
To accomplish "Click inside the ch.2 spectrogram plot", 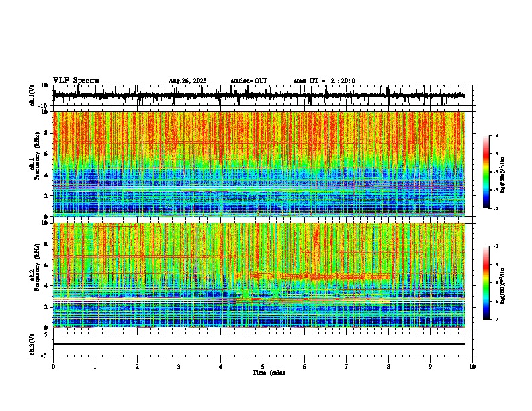I will click(x=259, y=275).
